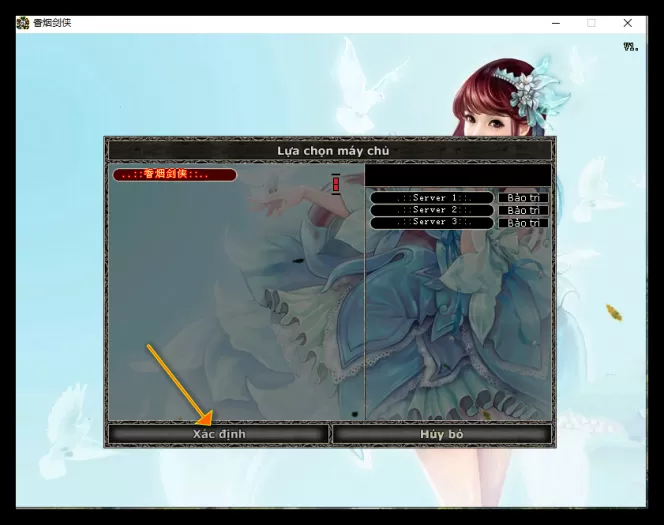Choose Server 2 from the list

pos(432,210)
